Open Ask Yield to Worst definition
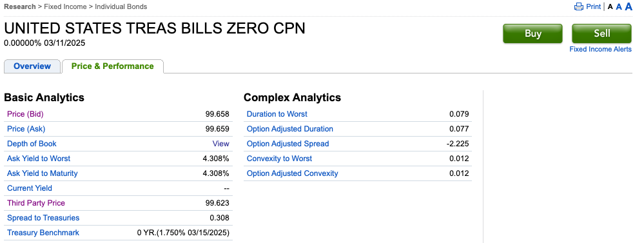The image size is (644, 243). pyautogui.click(x=39, y=159)
